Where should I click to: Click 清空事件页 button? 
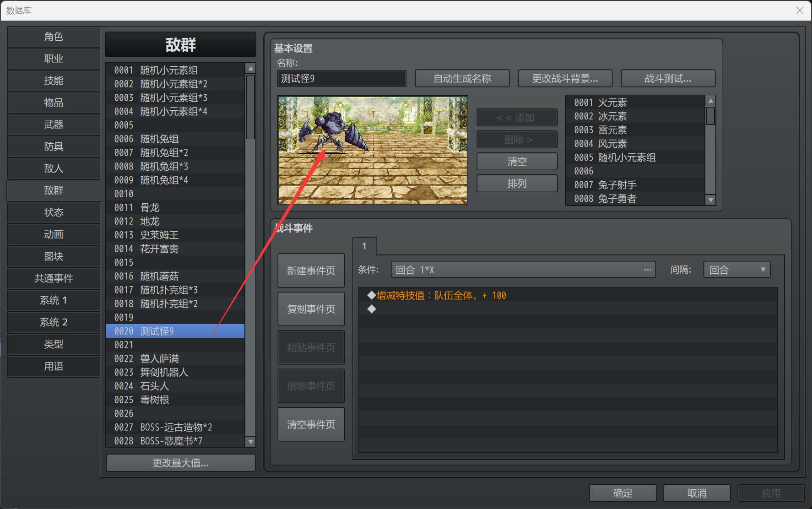(x=311, y=424)
